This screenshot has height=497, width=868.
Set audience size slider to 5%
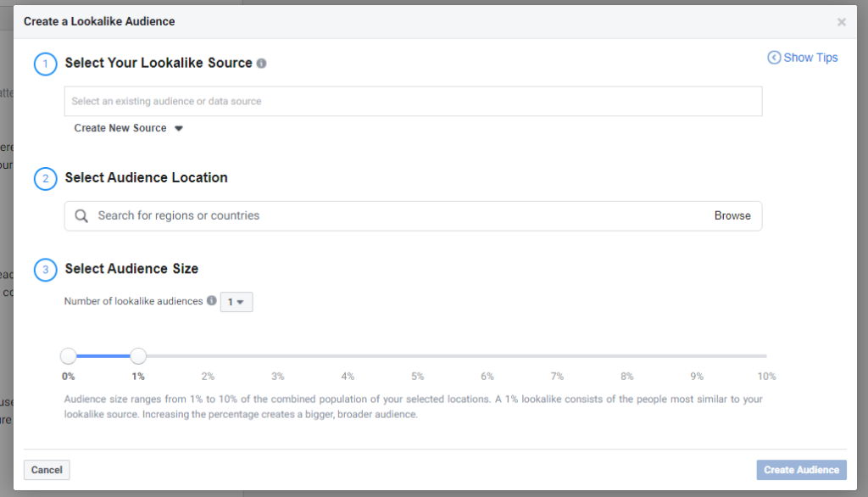point(417,356)
